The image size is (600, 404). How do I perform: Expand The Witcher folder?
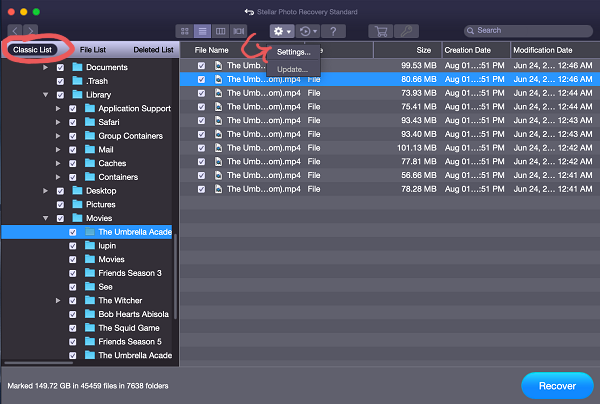click(x=58, y=301)
